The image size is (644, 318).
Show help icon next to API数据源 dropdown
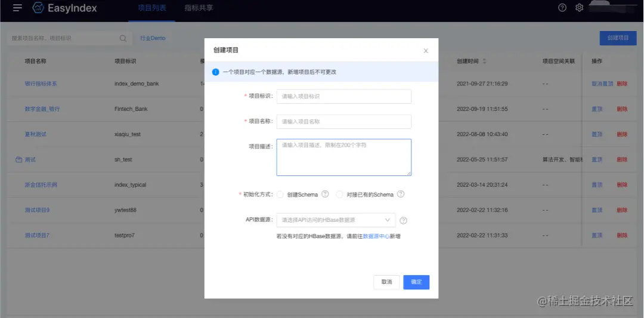(403, 220)
